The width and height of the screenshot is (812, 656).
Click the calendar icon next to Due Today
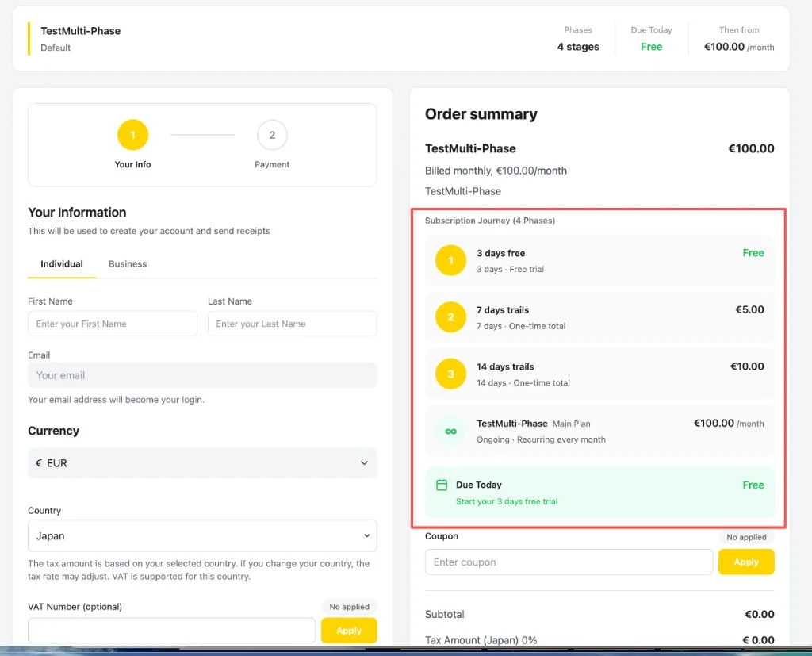coord(442,485)
